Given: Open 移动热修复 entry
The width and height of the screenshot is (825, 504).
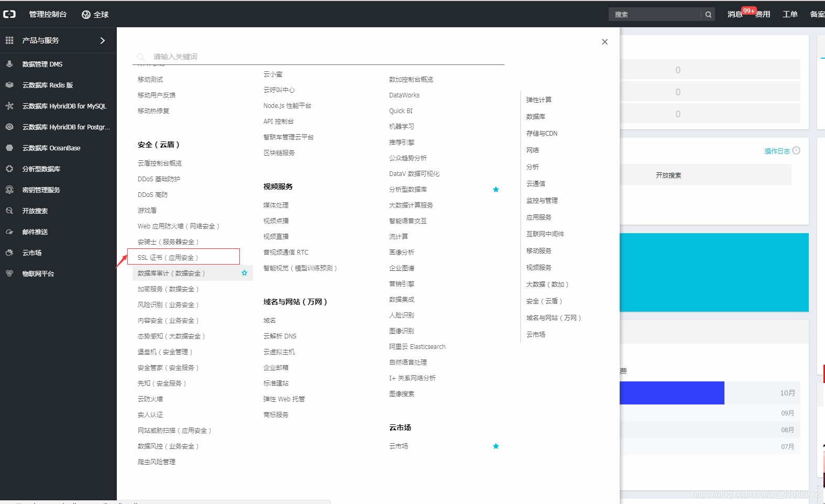Looking at the screenshot, I should [153, 111].
